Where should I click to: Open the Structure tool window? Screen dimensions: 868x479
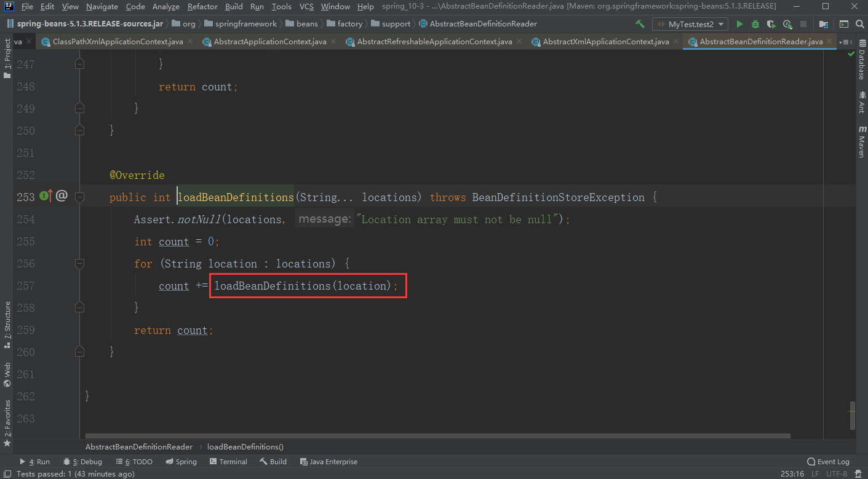[7, 325]
